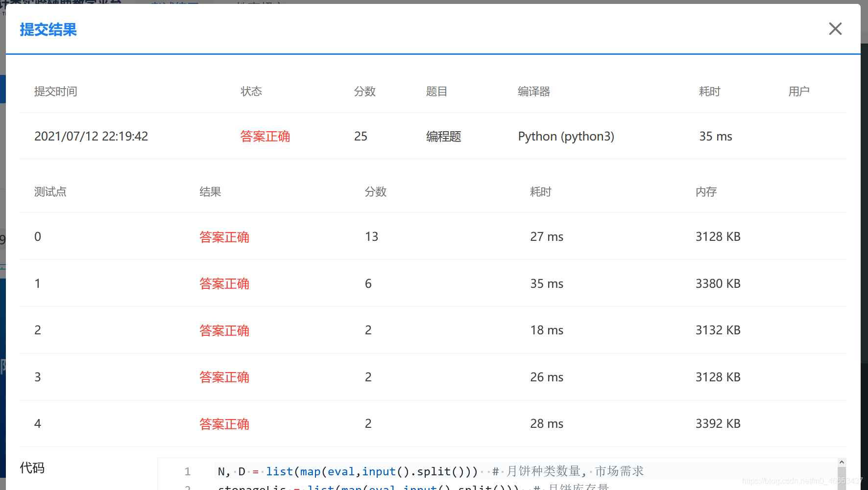Select the 编程题 problem entry

pyautogui.click(x=443, y=137)
